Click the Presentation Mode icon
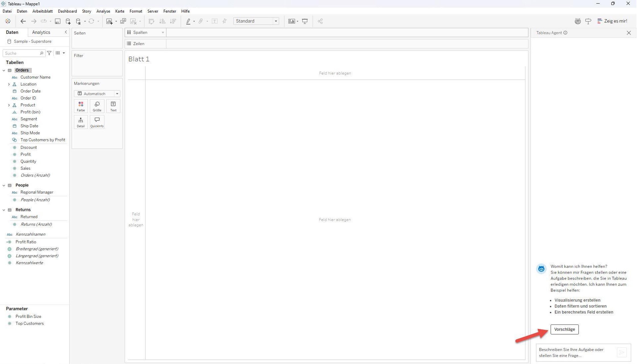This screenshot has height=364, width=640. click(305, 21)
